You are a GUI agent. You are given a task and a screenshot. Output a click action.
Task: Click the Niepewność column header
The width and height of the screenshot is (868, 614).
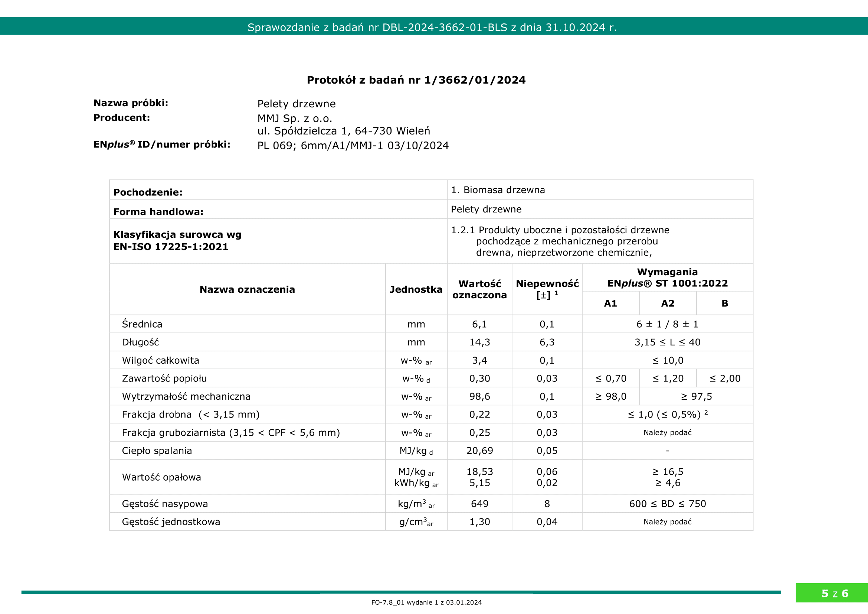coord(547,289)
